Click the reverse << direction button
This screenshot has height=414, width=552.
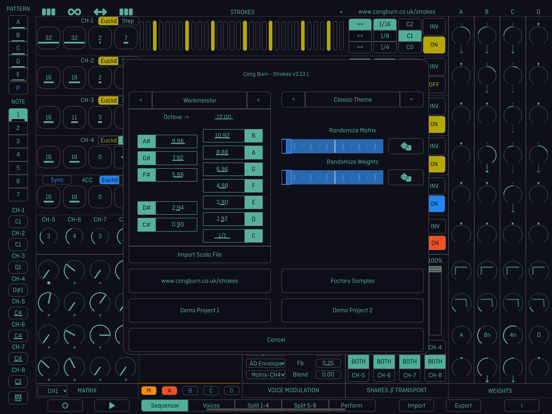[360, 36]
